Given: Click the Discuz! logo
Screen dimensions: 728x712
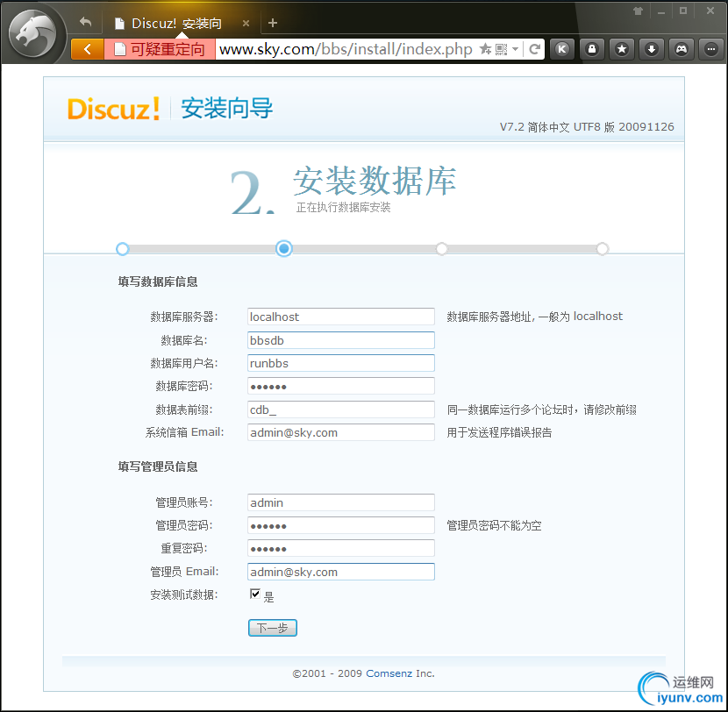Looking at the screenshot, I should point(114,109).
